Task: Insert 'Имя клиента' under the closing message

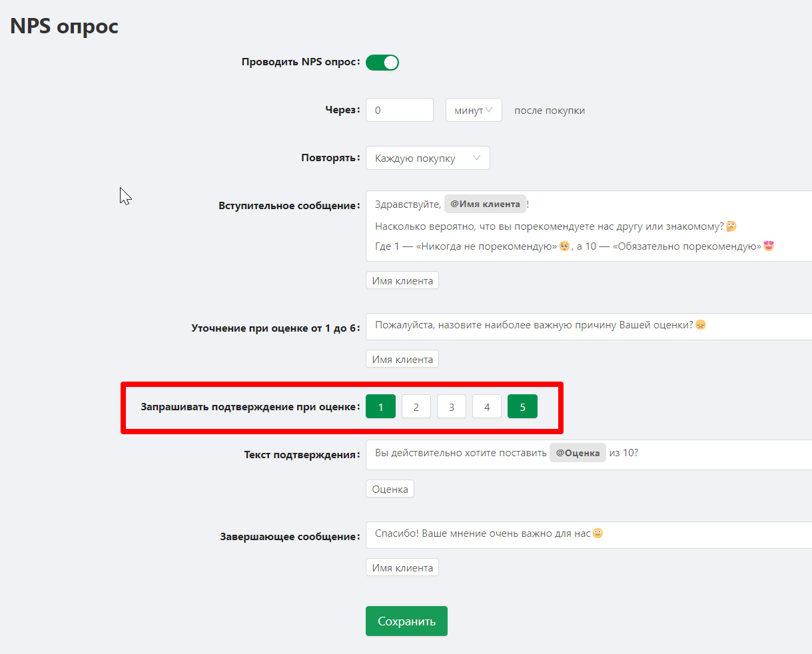Action: [x=402, y=567]
